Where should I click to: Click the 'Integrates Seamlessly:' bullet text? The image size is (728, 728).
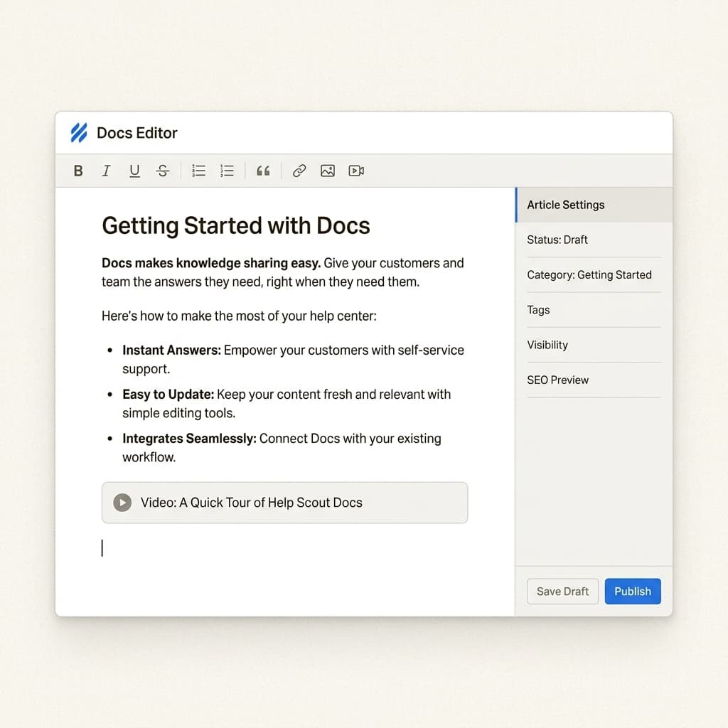coord(189,438)
